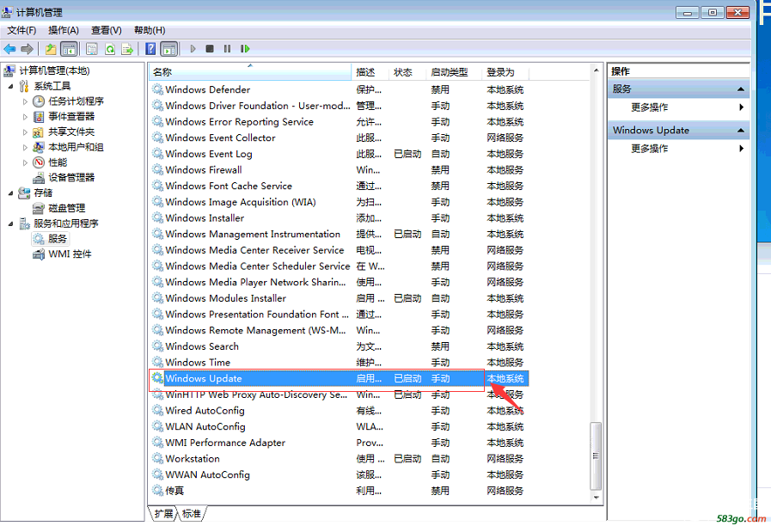Viewport: 771px width, 532px height.
Task: Open the 查看(V) menu
Action: (x=107, y=30)
